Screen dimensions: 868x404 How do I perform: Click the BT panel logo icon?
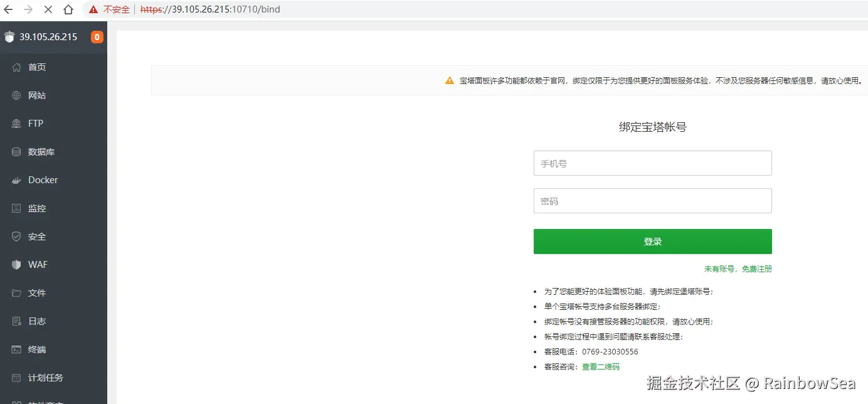point(9,37)
